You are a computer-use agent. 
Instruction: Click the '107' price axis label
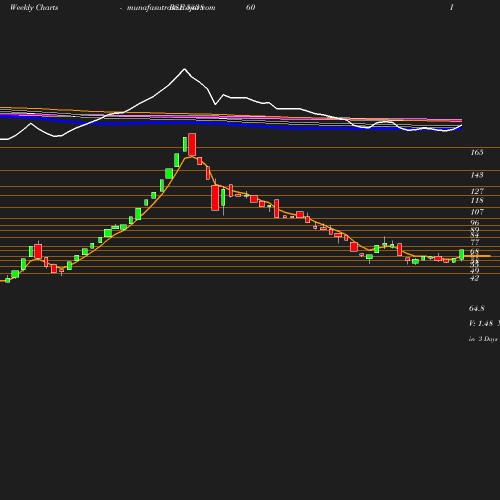(x=477, y=212)
